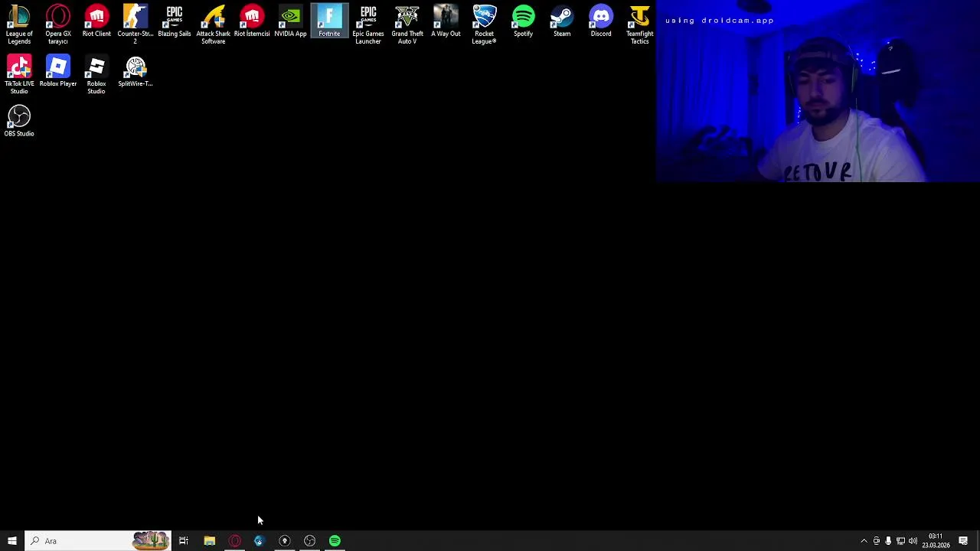This screenshot has height=551, width=980.
Task: Click the TikTok LIVE Studio shortcut
Action: tap(19, 75)
